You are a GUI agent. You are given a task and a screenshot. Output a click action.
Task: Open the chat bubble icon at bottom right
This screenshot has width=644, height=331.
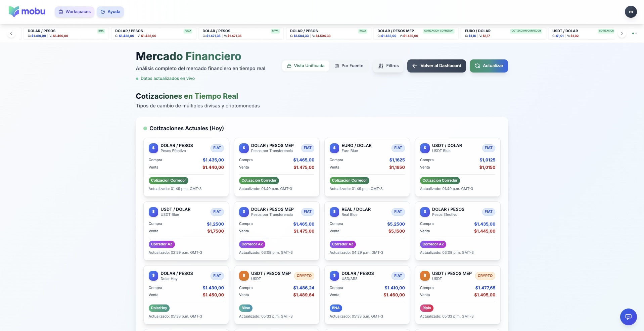pyautogui.click(x=628, y=317)
